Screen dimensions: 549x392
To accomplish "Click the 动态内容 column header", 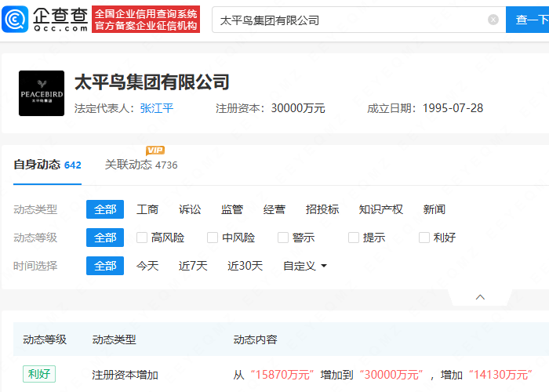I will pyautogui.click(x=255, y=339).
